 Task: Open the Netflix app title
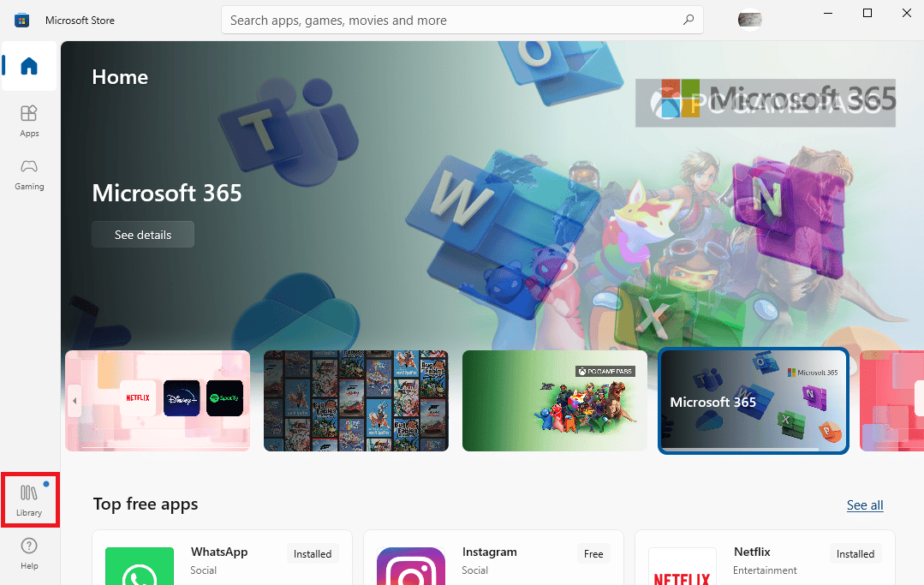coord(752,552)
